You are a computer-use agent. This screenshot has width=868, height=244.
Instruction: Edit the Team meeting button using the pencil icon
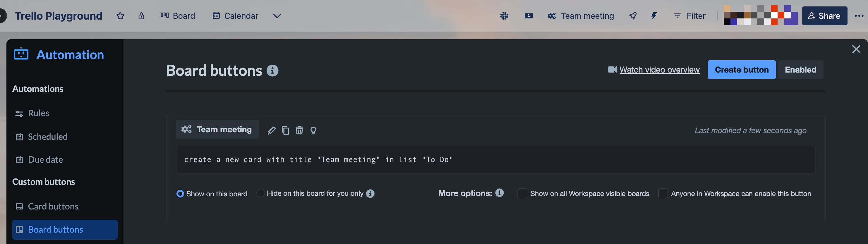271,130
